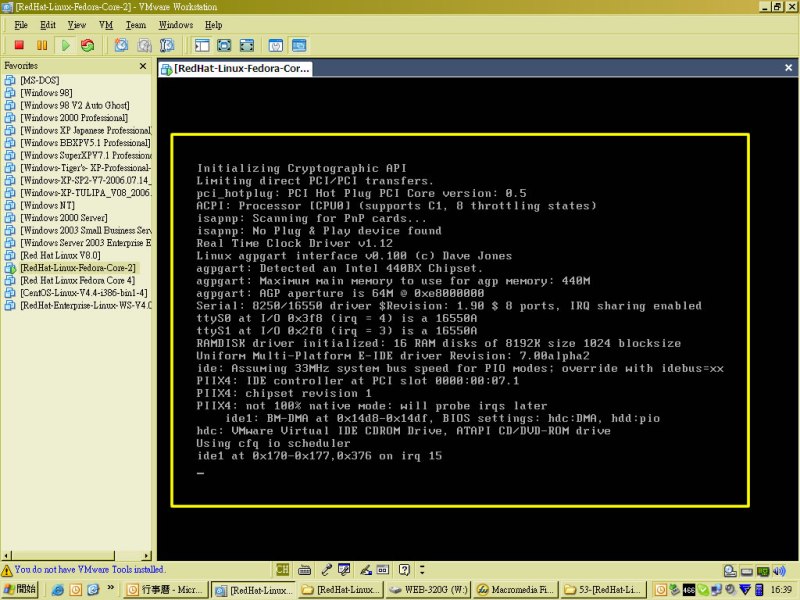Suspend the VM with the yellow pause icon
This screenshot has width=800, height=600.
(x=42, y=45)
